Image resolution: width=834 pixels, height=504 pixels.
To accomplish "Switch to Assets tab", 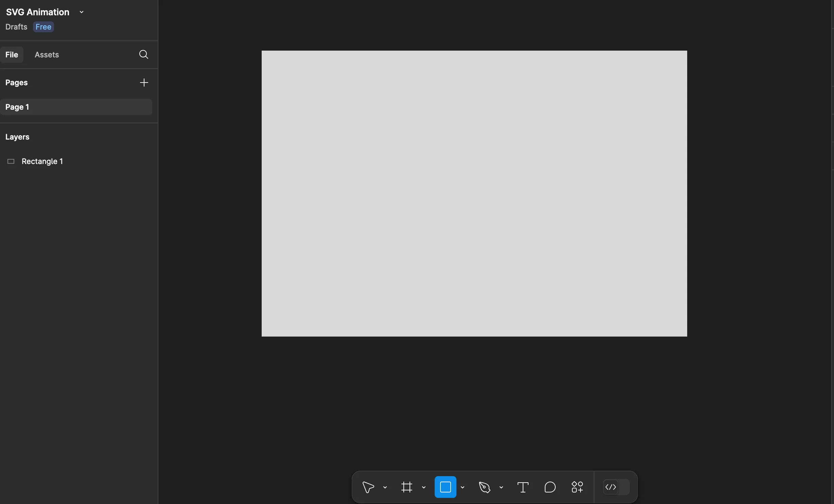I will pyautogui.click(x=46, y=54).
